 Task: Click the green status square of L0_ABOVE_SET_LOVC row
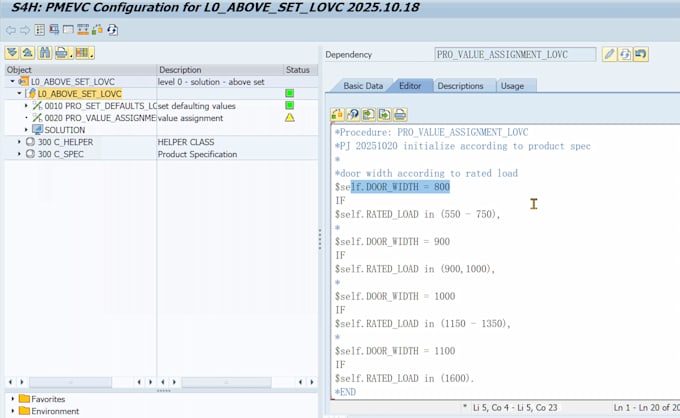pyautogui.click(x=290, y=93)
